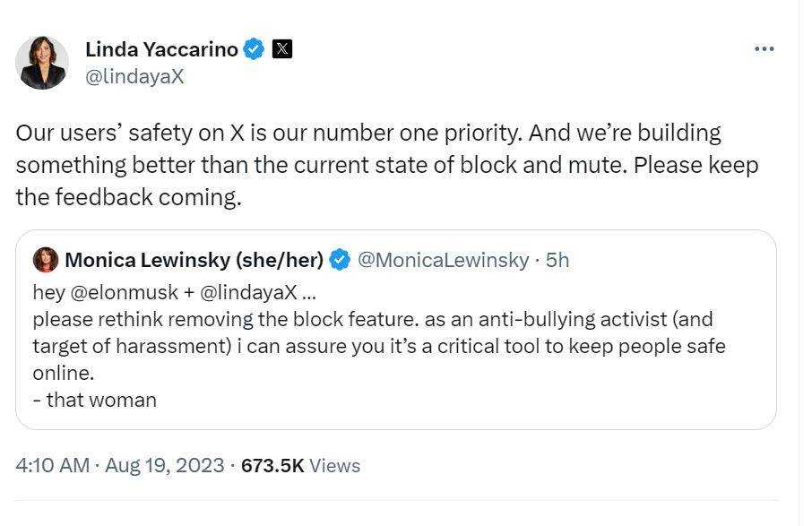812x526 pixels.
Task: Click the 673.5K Views count
Action: tap(300, 465)
